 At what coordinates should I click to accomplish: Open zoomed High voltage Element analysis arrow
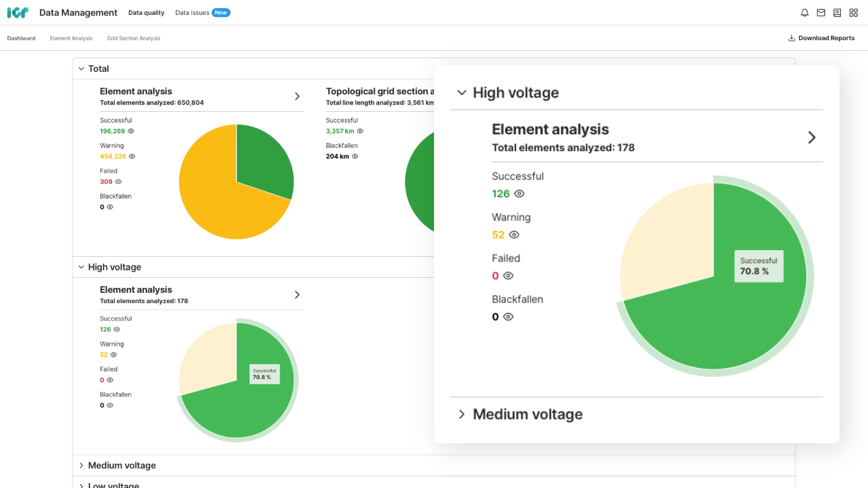812,138
